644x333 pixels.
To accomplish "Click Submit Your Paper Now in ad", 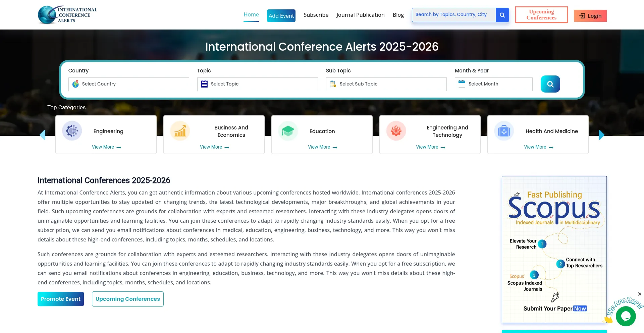I will pos(555,309).
